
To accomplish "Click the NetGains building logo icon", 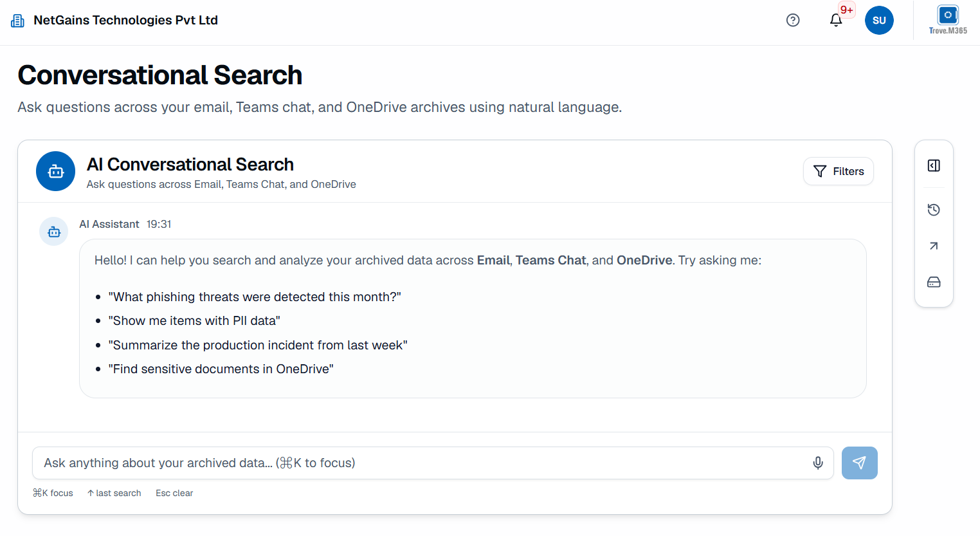I will pos(17,21).
